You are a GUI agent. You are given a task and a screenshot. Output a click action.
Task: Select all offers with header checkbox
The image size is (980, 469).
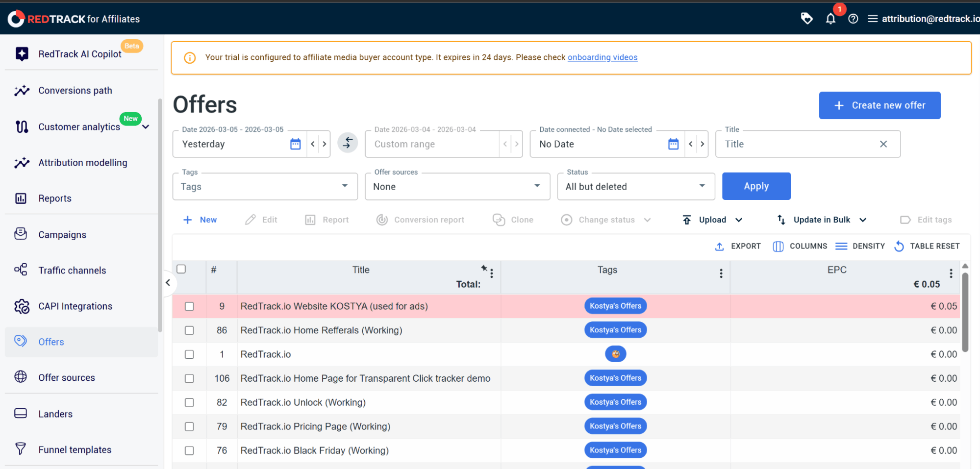[x=181, y=269]
